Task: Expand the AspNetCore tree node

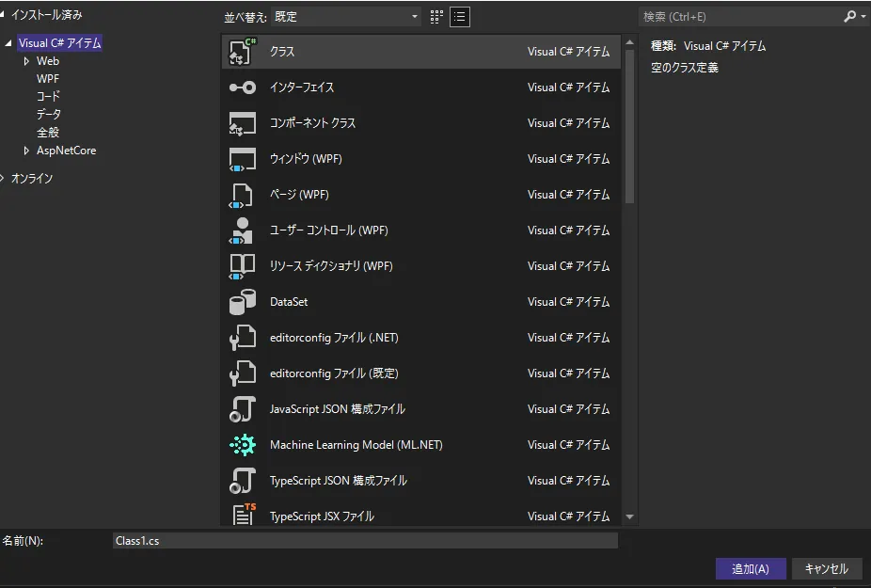Action: click(x=26, y=151)
